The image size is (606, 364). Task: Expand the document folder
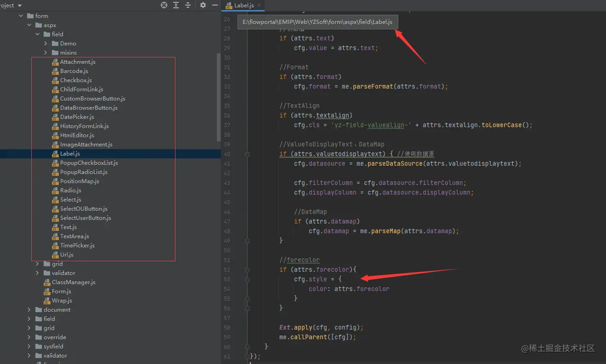29,310
